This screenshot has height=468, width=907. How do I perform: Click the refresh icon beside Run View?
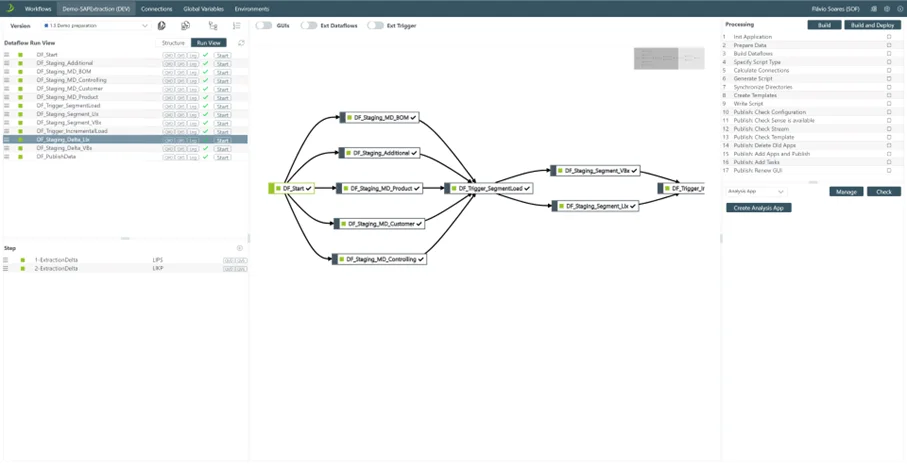click(x=241, y=43)
